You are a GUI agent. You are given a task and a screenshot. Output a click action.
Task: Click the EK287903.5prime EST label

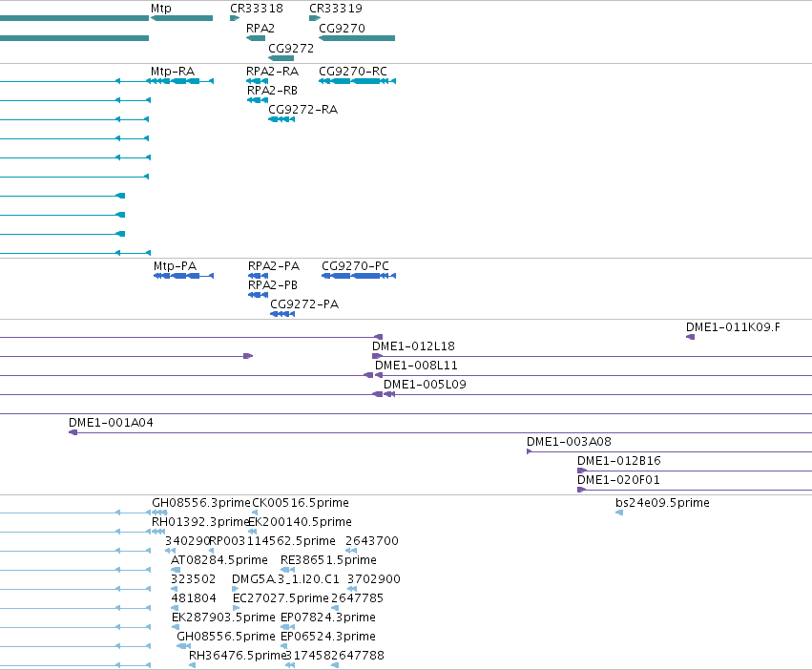[x=223, y=618]
